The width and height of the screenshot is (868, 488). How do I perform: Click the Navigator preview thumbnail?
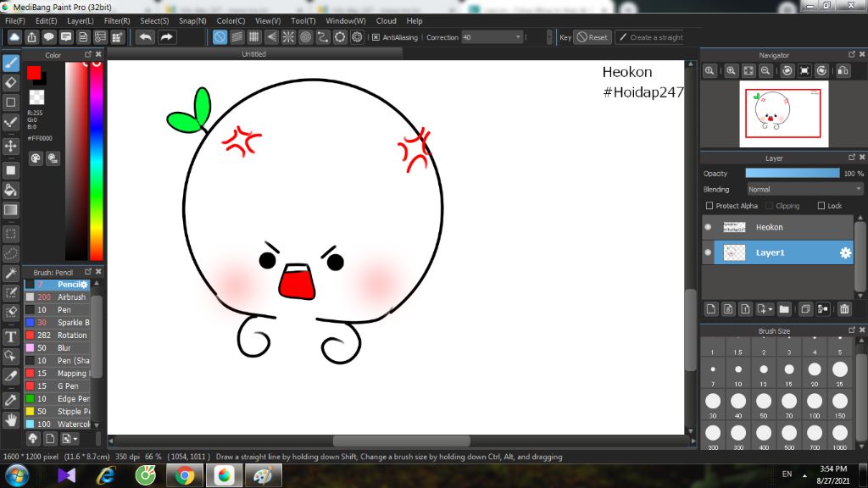click(784, 114)
